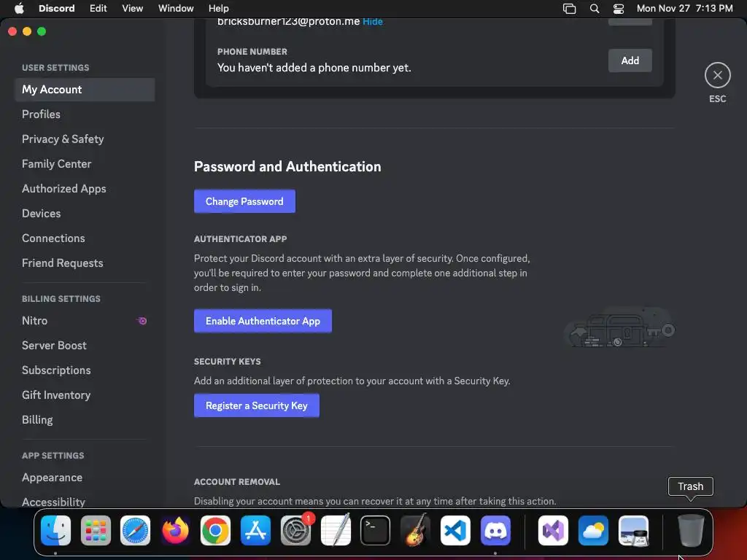
Task: Open the Help menu
Action: (219, 8)
